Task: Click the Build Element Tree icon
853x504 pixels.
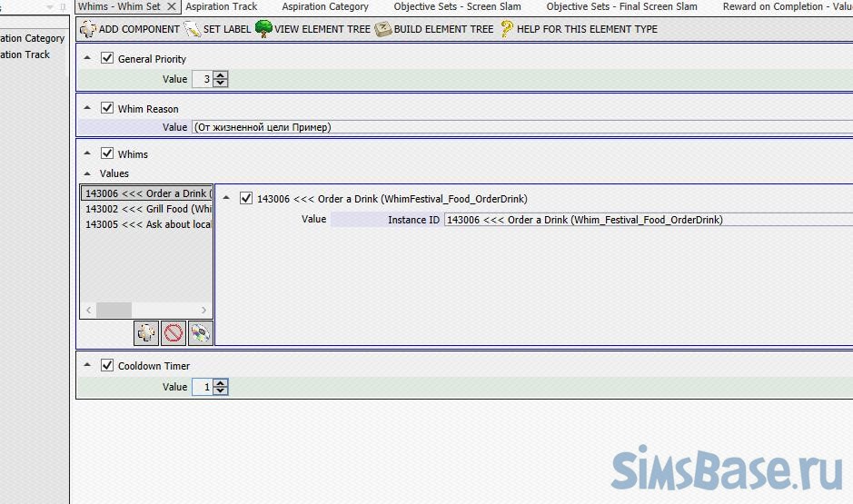Action: [383, 29]
